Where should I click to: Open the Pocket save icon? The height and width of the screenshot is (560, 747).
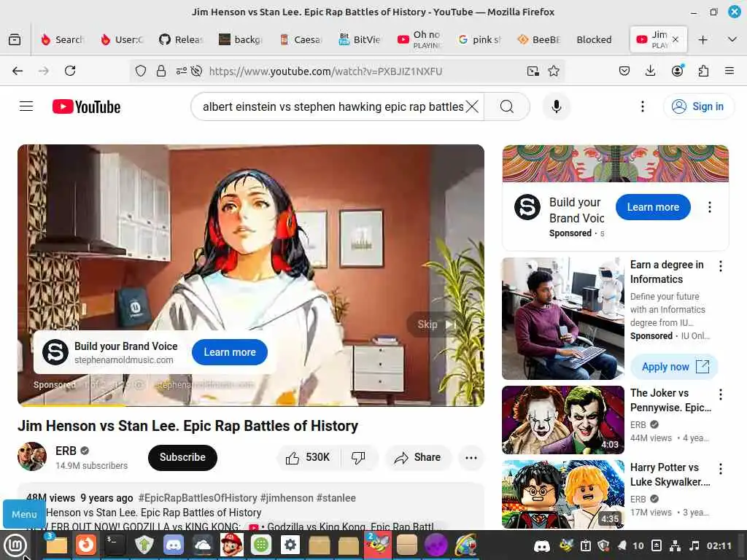[624, 71]
